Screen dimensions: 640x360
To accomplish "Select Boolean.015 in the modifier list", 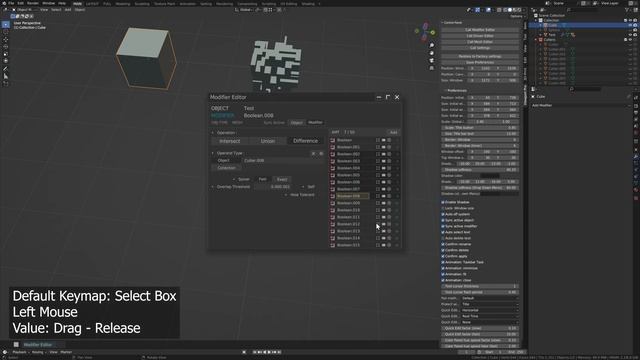I will click(348, 245).
